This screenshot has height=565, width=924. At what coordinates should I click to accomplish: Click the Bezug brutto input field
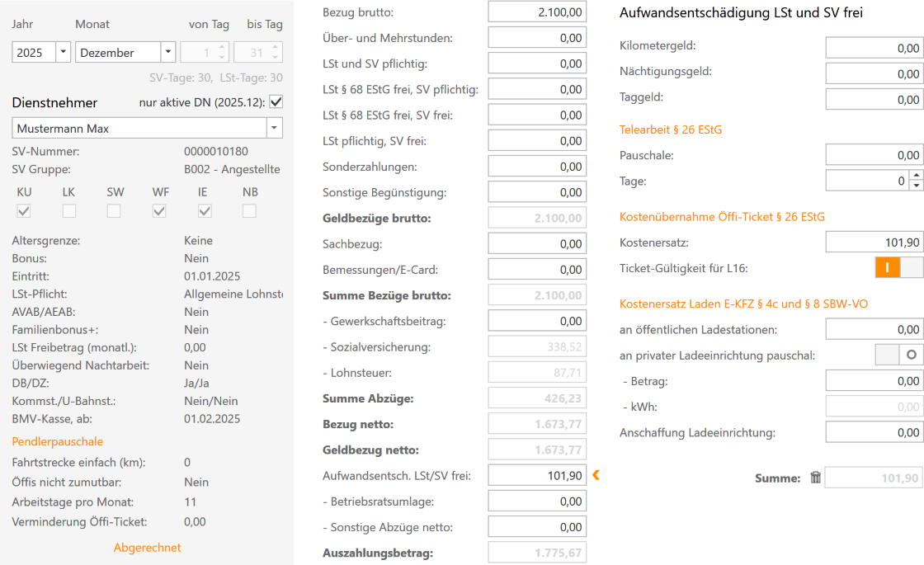point(536,12)
